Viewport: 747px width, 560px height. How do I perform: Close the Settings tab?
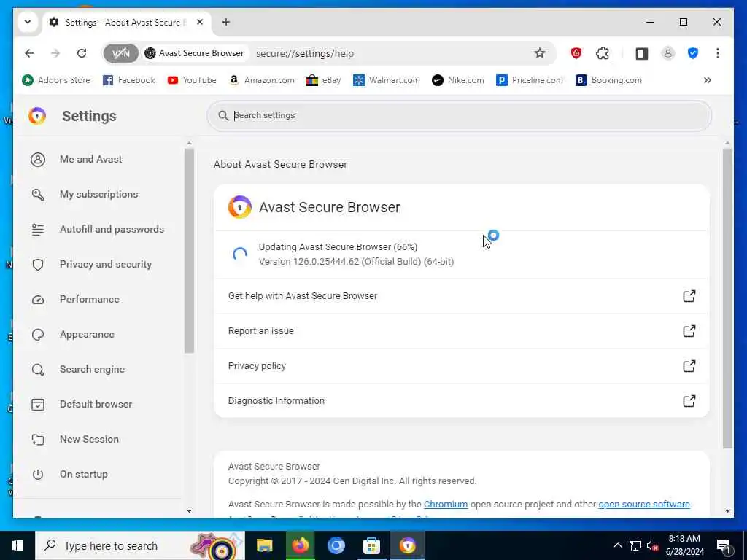200,22
